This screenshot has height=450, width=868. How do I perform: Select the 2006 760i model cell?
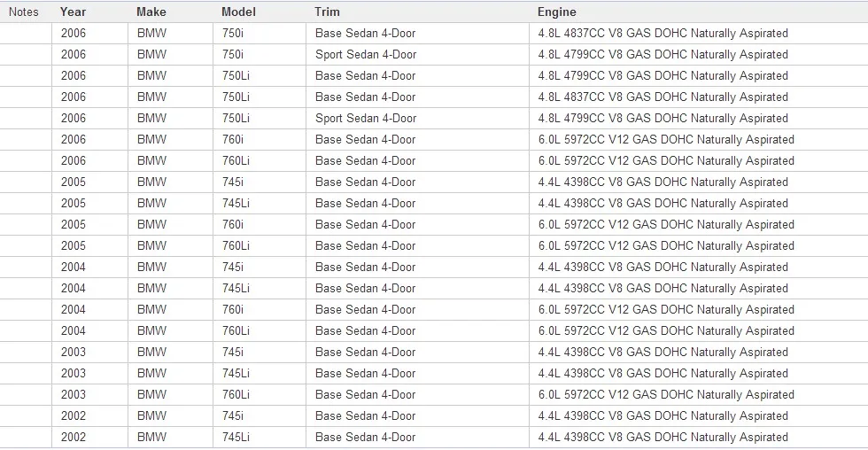260,139
